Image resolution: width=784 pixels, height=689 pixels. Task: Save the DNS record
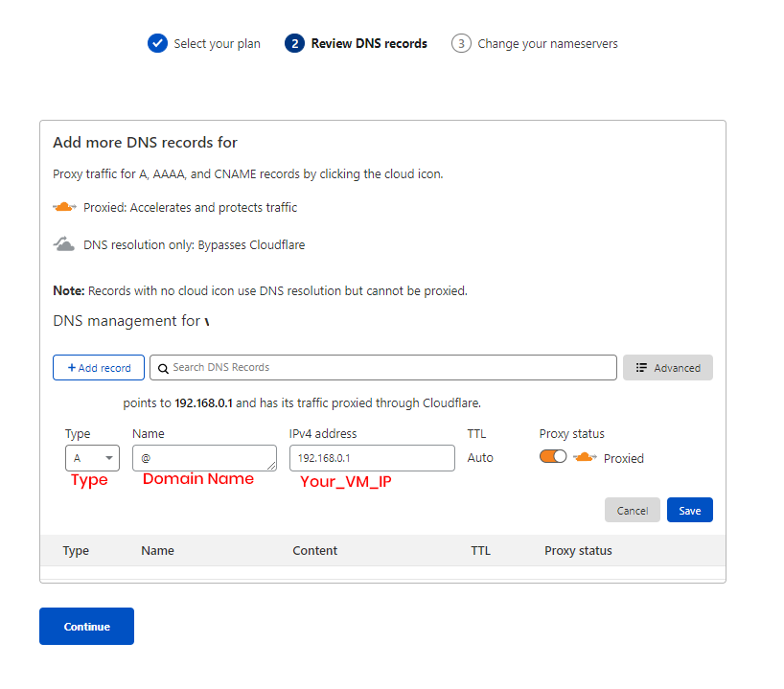tap(689, 510)
